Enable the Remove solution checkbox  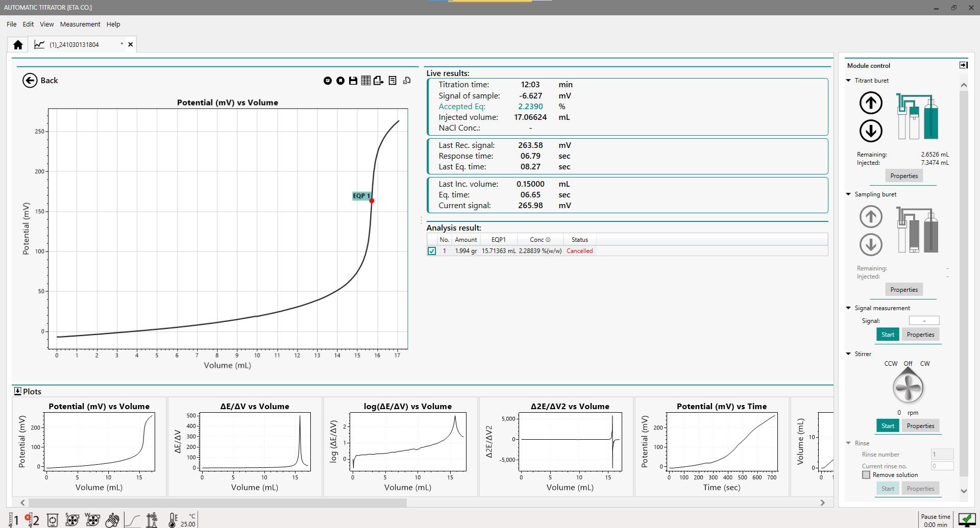(x=866, y=475)
